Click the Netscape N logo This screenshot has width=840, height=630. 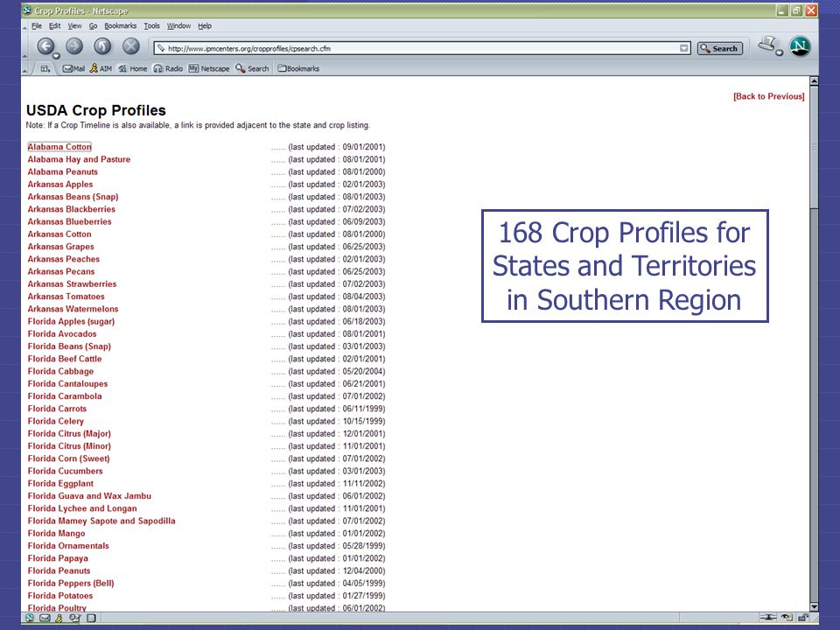[x=800, y=46]
